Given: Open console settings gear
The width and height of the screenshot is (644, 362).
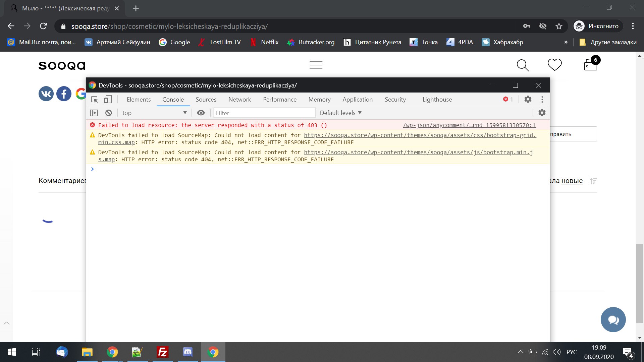Looking at the screenshot, I should (542, 113).
